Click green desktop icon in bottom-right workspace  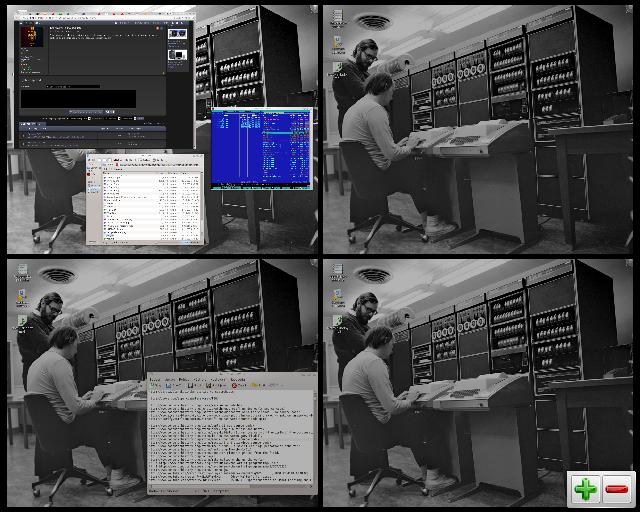click(x=337, y=321)
